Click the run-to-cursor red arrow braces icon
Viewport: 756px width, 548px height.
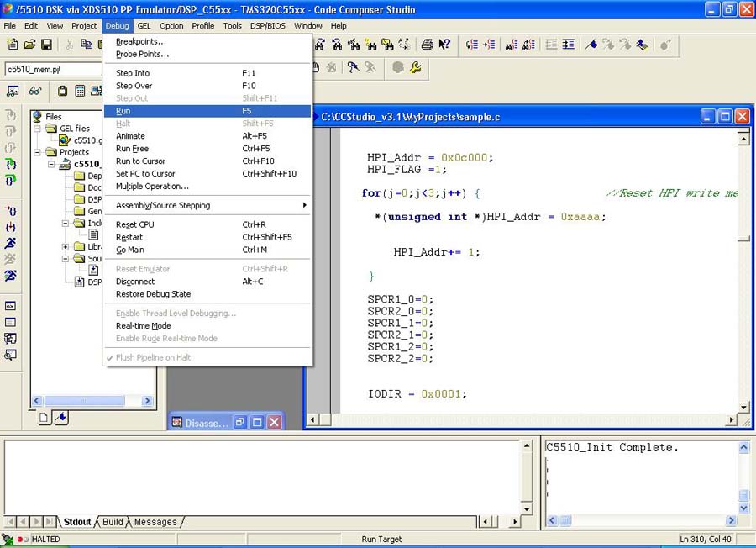click(x=11, y=211)
